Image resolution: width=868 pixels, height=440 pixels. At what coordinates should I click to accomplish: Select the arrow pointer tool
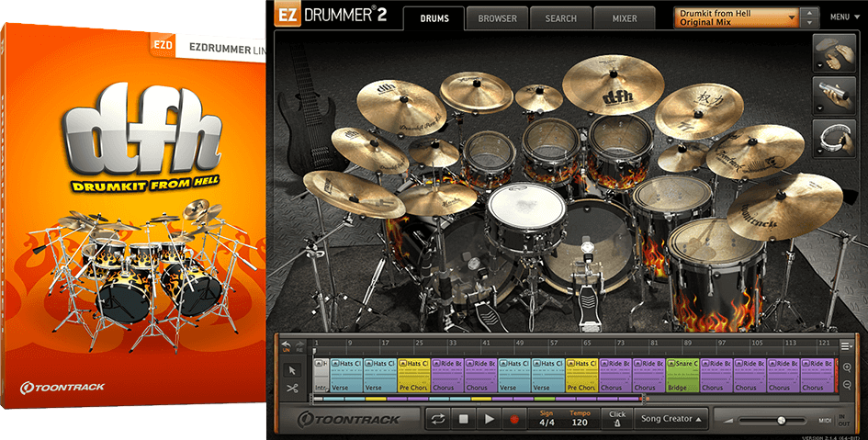[293, 370]
